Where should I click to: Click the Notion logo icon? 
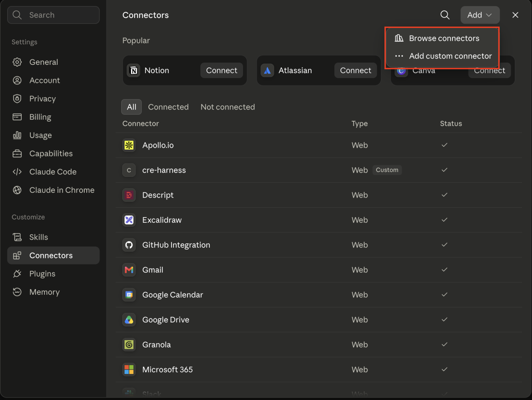pyautogui.click(x=134, y=70)
